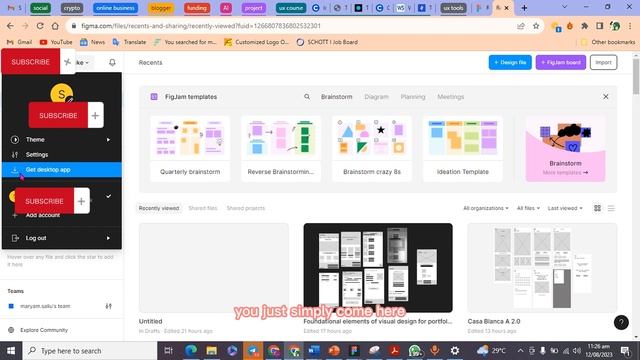Click the Import button
Image resolution: width=640 pixels, height=360 pixels.
pyautogui.click(x=603, y=62)
